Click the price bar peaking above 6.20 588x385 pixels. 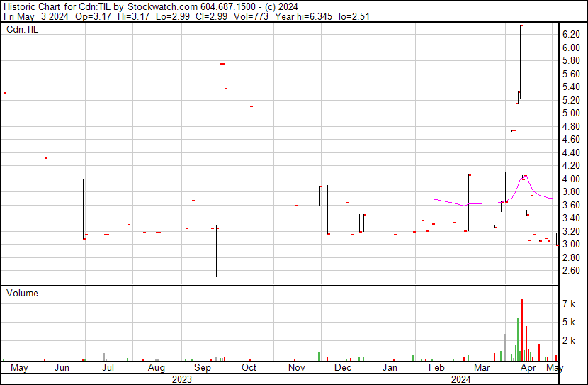[521, 62]
